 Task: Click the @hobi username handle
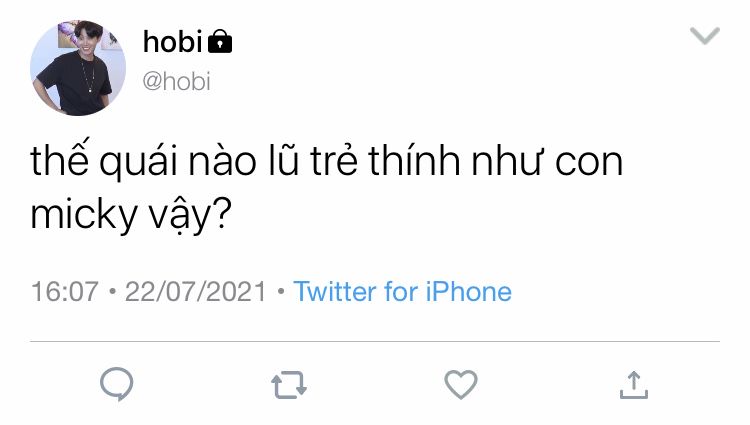coord(176,82)
